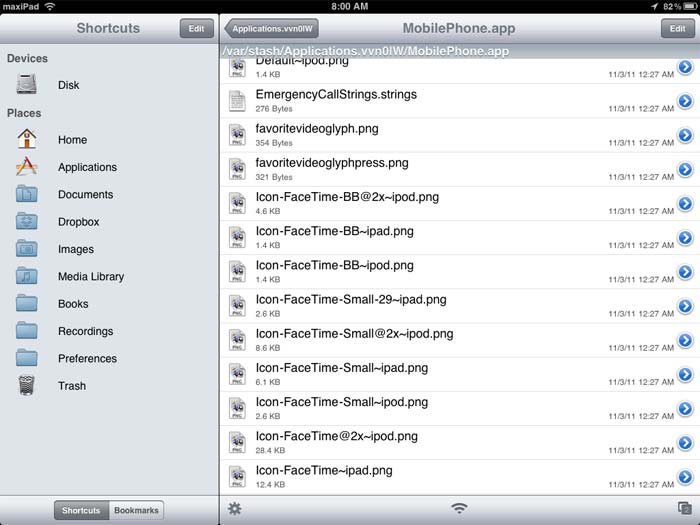Open the Recordings folder icon
This screenshot has height=525, width=700.
[26, 330]
